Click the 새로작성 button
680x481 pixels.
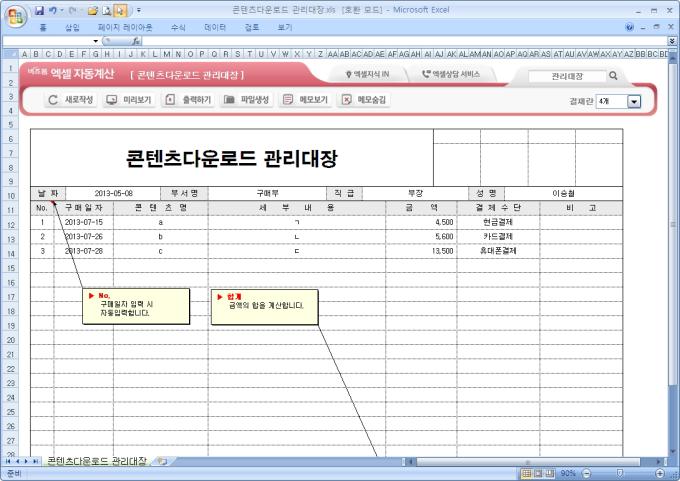(71, 100)
